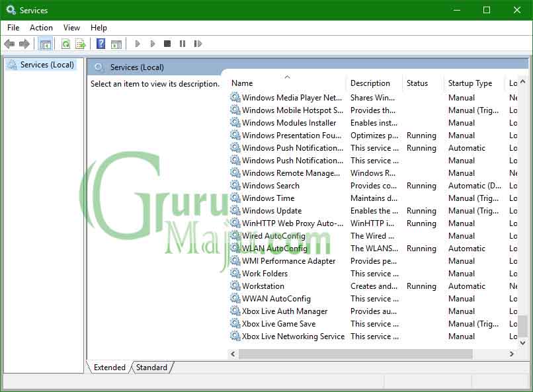This screenshot has height=392, width=533.
Task: Click the Back arrow toolbar icon
Action: (9, 44)
